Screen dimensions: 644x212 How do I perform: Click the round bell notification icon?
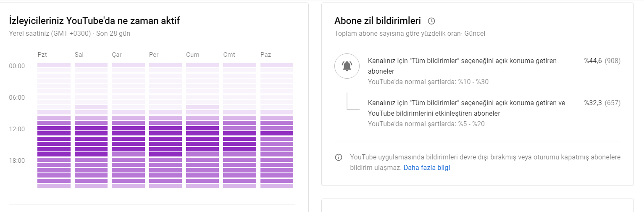tap(347, 66)
